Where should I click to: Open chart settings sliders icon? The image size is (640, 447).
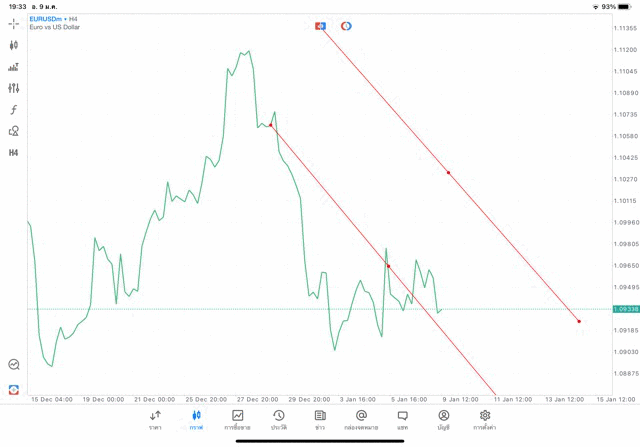point(13,88)
